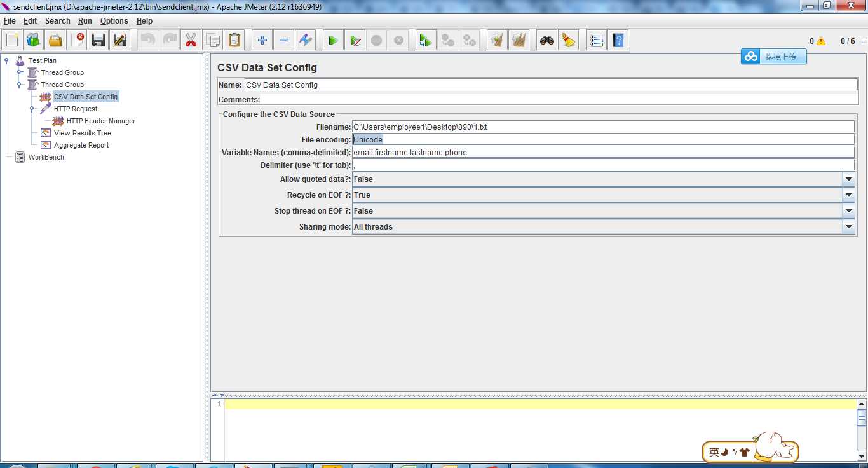Select CSV Data Set Config in the tree
Image resolution: width=868 pixels, height=468 pixels.
86,97
